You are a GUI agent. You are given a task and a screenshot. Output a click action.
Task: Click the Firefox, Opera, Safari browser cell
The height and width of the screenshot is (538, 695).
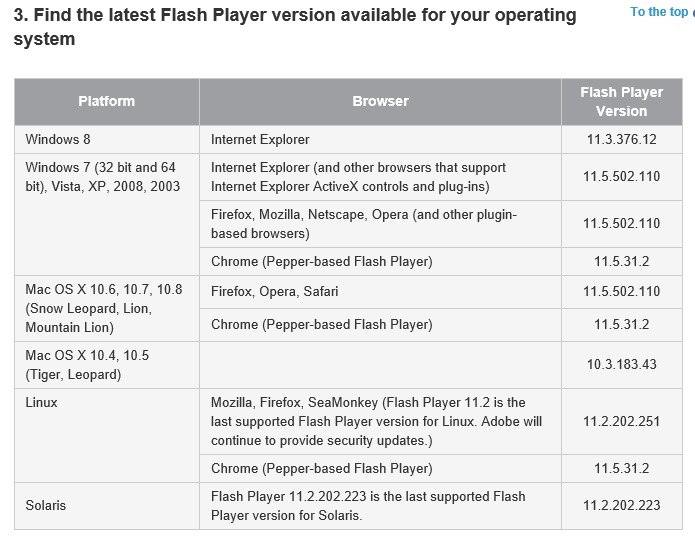click(x=380, y=292)
